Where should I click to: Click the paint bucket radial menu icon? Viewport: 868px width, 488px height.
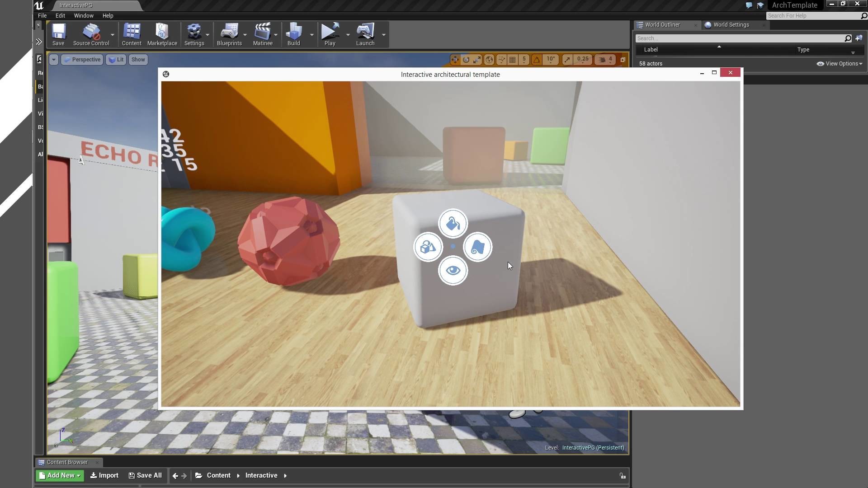point(453,224)
